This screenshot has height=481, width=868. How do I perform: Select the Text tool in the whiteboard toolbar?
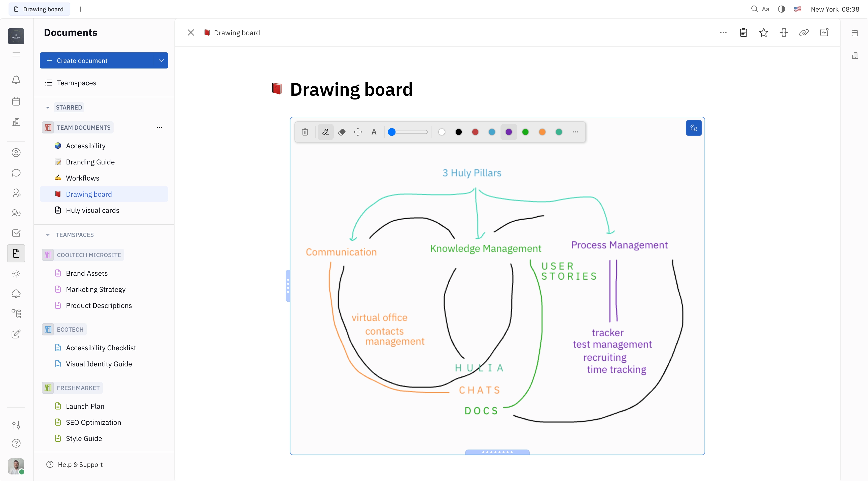coord(374,132)
